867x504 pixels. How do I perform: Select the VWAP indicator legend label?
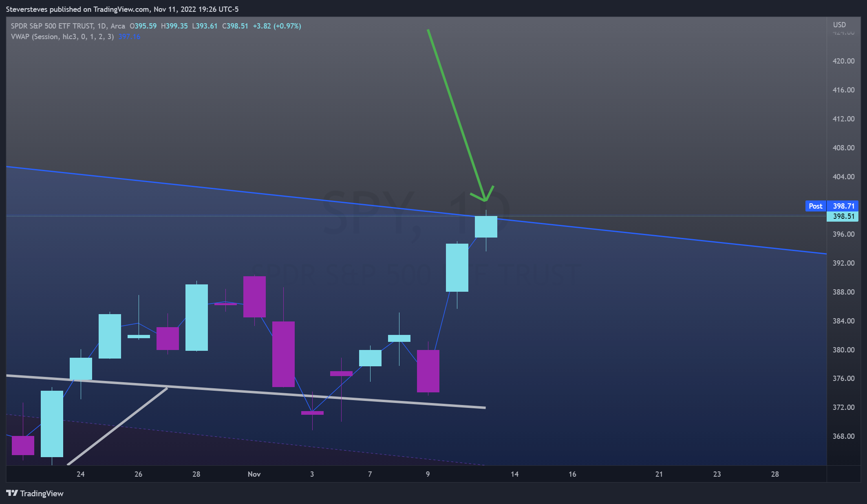tap(62, 37)
